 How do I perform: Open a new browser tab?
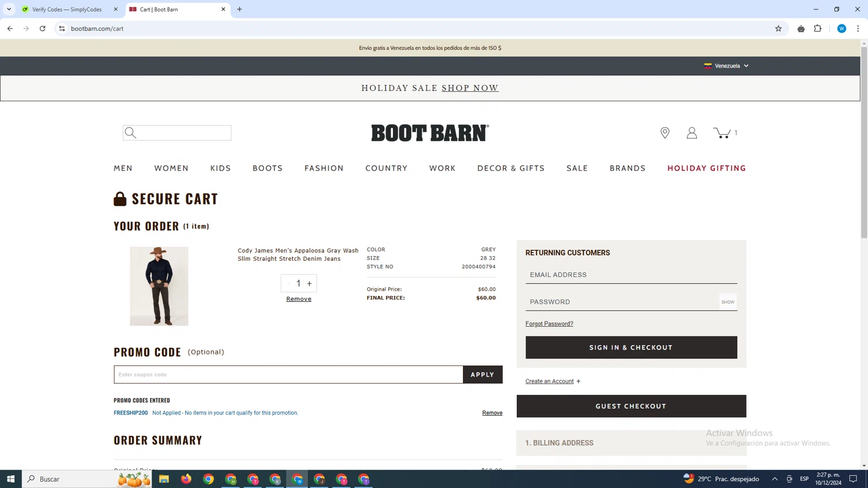click(240, 9)
